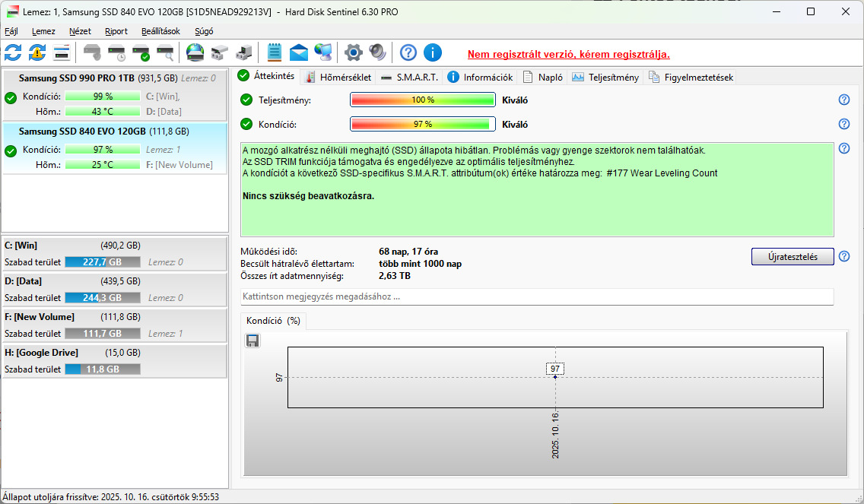Image resolution: width=864 pixels, height=504 pixels.
Task: Click the 25 °C temperature bar
Action: (103, 165)
